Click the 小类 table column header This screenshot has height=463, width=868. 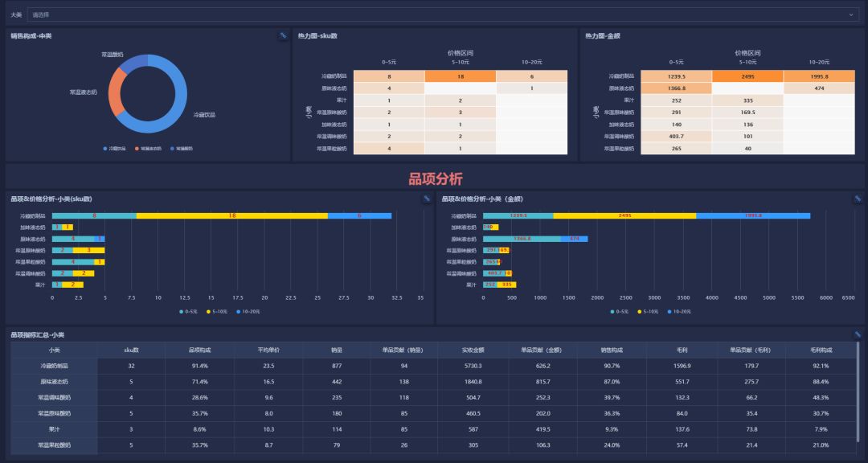pyautogui.click(x=54, y=350)
